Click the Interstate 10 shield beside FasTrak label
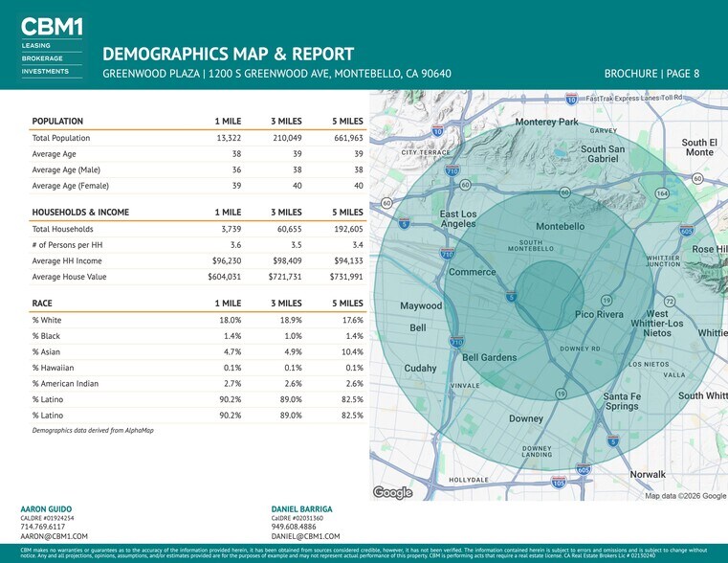728x563 pixels. (571, 99)
